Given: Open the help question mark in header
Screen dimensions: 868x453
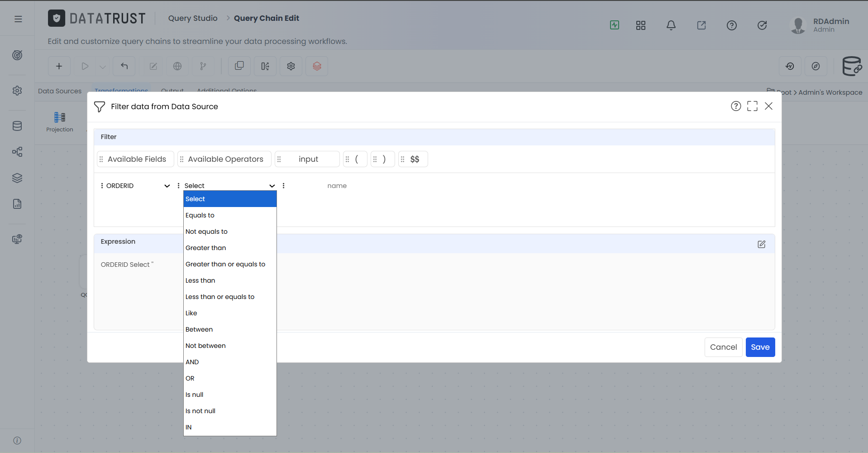Looking at the screenshot, I should [x=732, y=25].
